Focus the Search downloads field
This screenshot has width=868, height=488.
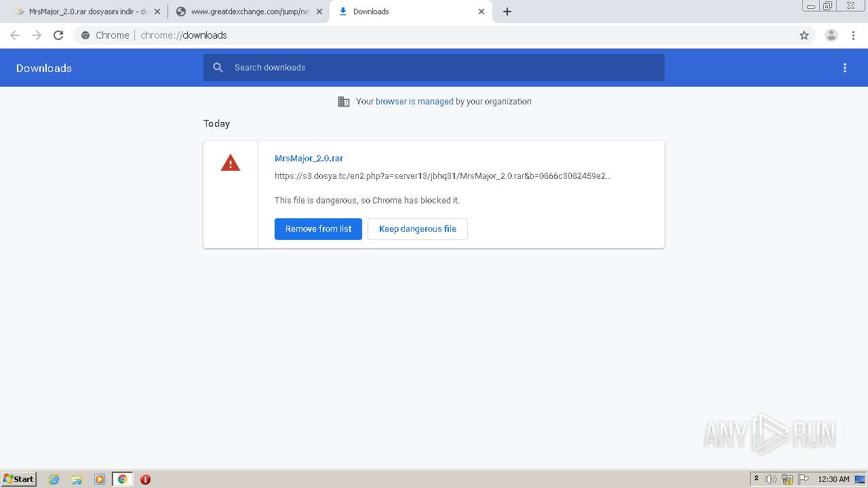coord(434,68)
